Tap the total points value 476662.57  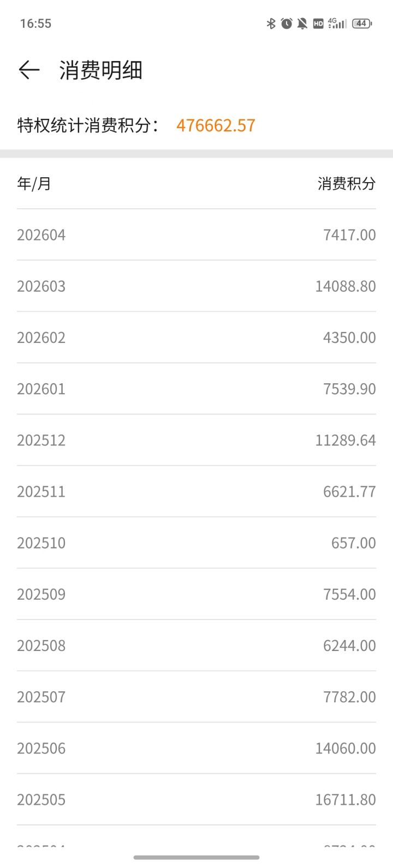216,126
